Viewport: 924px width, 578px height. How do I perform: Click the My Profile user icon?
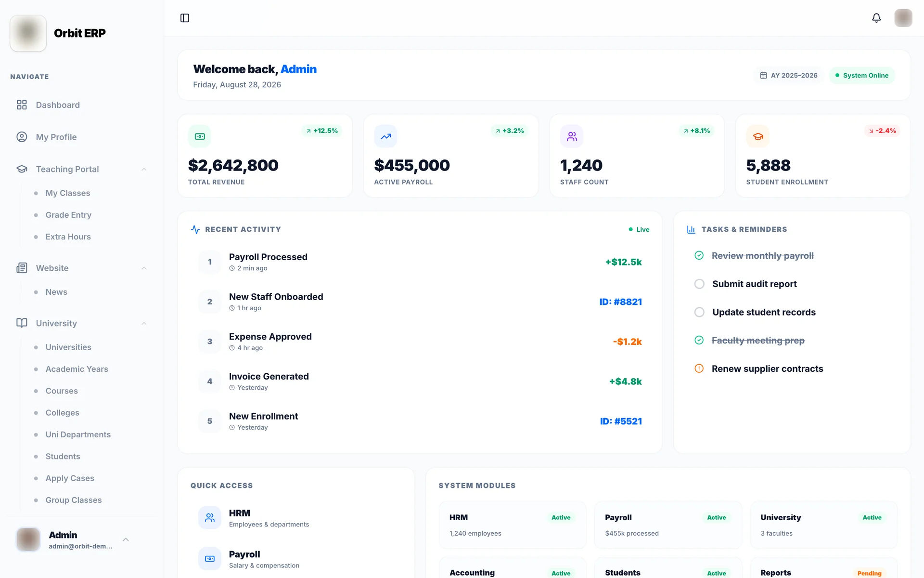click(22, 137)
